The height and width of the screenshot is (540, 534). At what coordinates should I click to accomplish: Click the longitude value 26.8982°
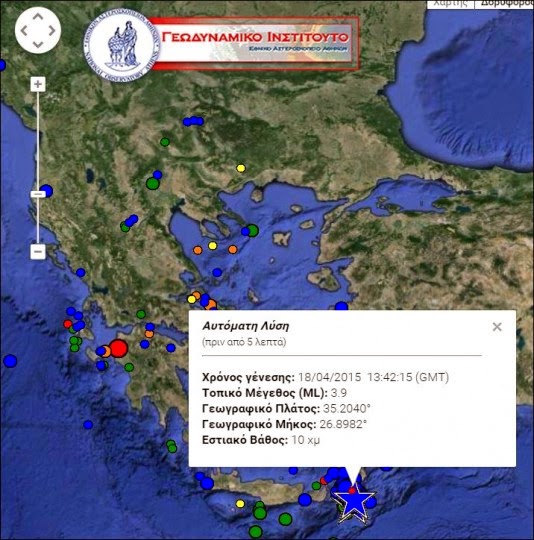click(x=343, y=424)
